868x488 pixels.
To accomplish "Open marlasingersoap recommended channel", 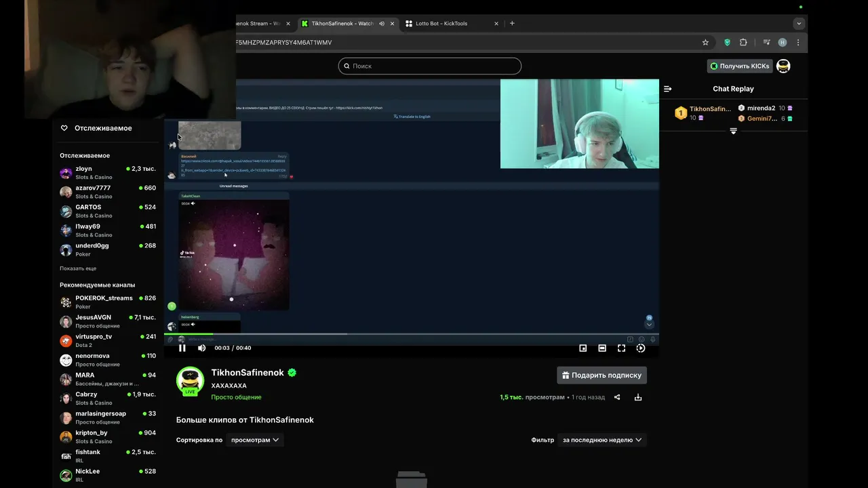I will [x=108, y=418].
